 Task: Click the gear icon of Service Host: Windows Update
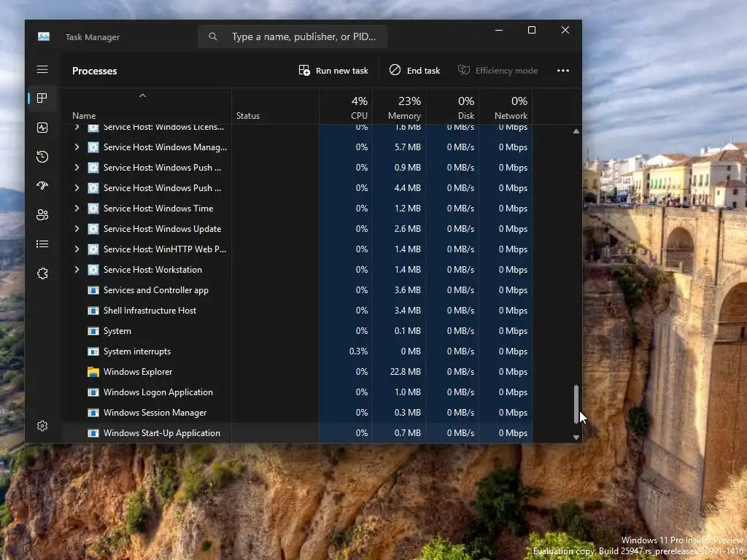93,229
